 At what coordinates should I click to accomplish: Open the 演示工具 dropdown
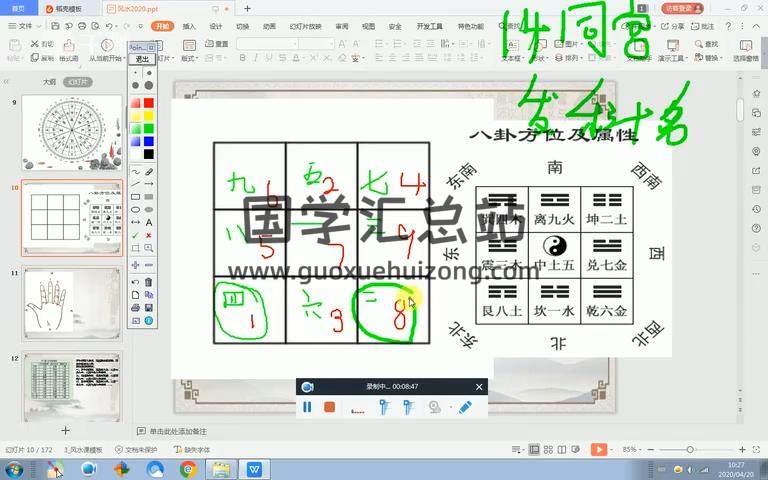tap(672, 58)
